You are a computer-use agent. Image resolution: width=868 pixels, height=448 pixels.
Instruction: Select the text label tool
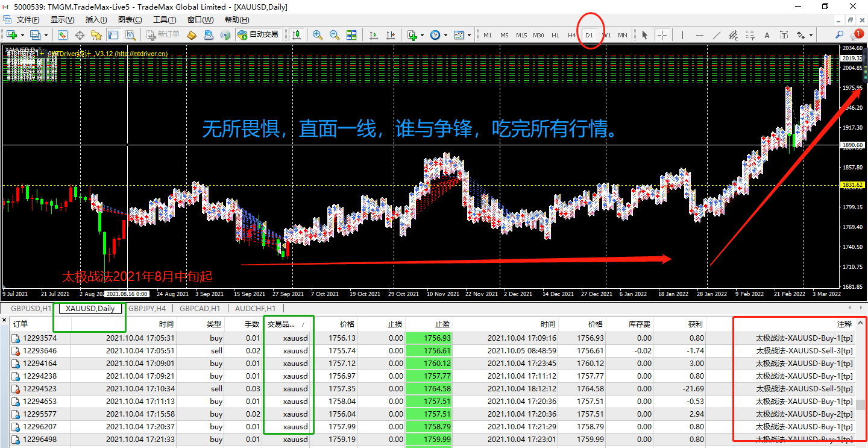pos(784,35)
